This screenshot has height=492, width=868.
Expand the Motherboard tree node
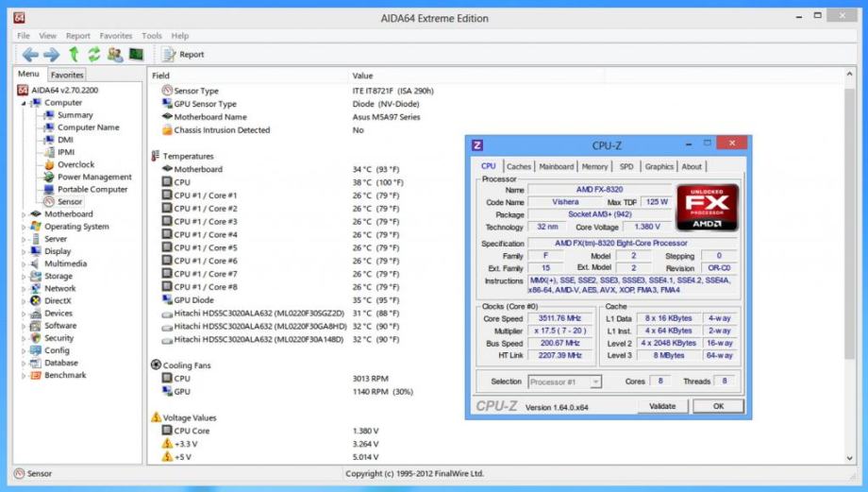coord(23,214)
